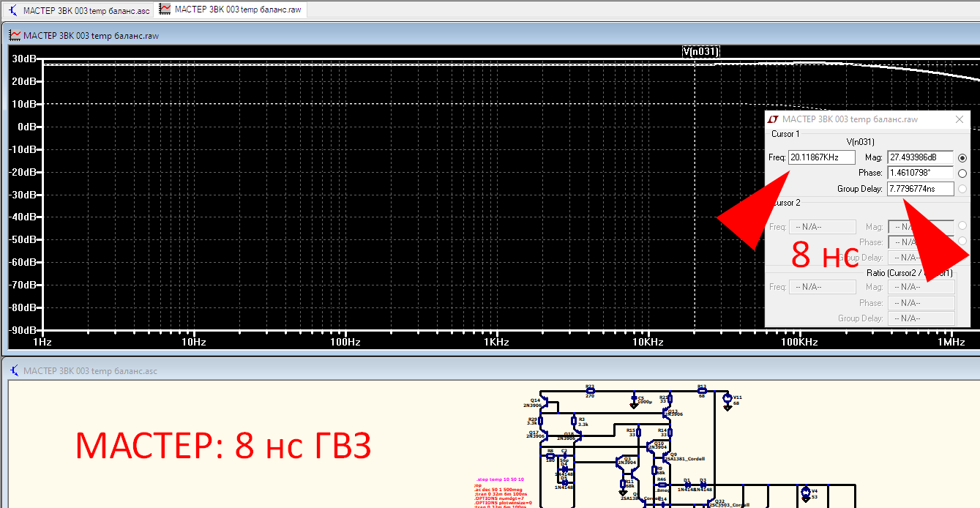Select transistor Q14 symbol in schematic
The image size is (980, 508).
point(545,402)
